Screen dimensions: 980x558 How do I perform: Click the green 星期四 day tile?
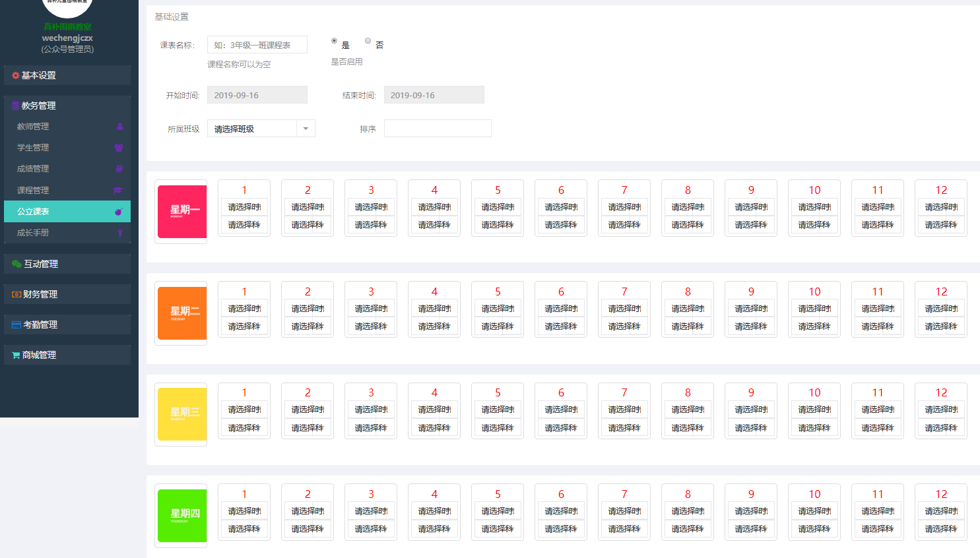pos(182,516)
